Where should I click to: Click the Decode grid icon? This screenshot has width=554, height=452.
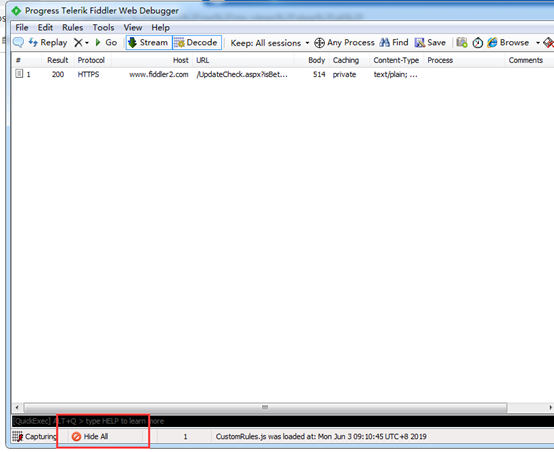tap(179, 43)
